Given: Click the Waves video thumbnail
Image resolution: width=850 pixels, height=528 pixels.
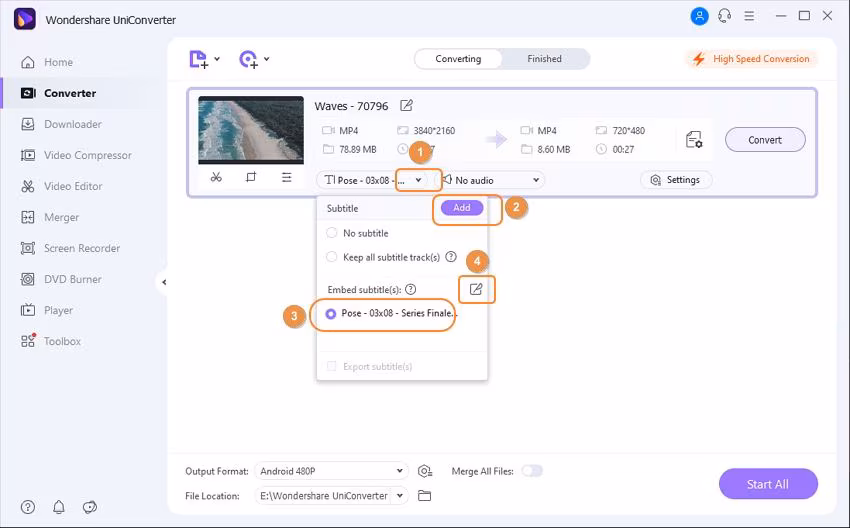Looking at the screenshot, I should tap(251, 130).
